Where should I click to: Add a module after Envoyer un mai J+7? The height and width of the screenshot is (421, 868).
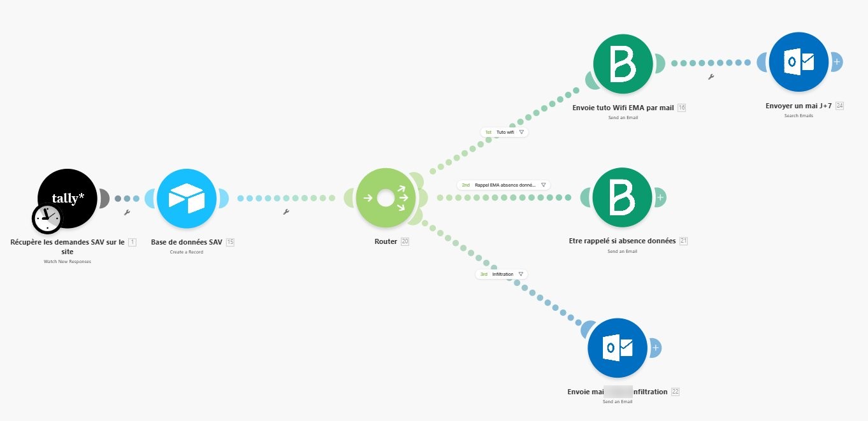click(x=837, y=62)
